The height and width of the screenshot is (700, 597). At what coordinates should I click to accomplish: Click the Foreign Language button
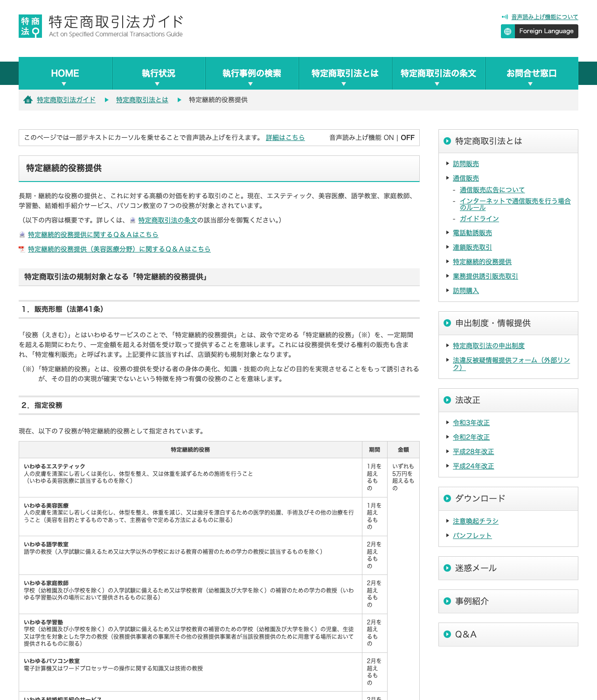[540, 31]
